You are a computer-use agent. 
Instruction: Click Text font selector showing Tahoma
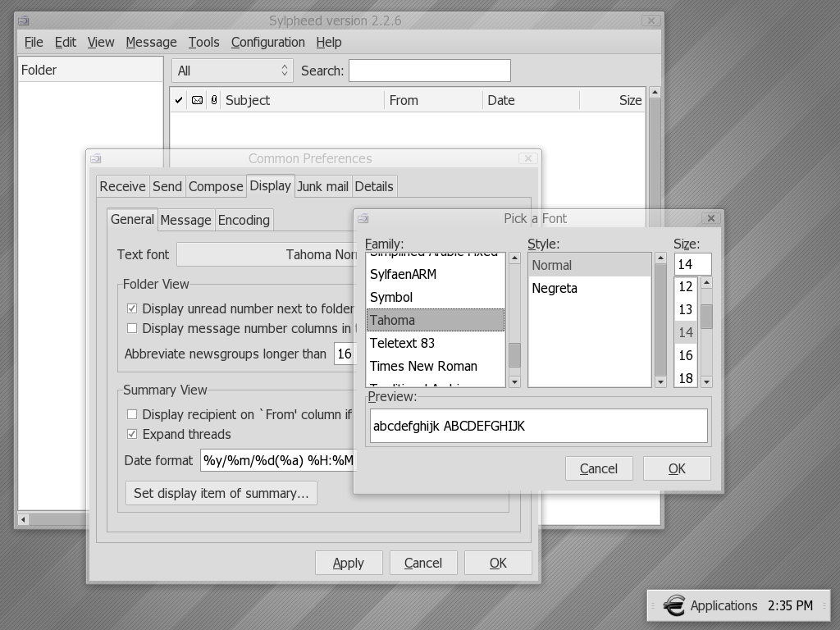267,254
